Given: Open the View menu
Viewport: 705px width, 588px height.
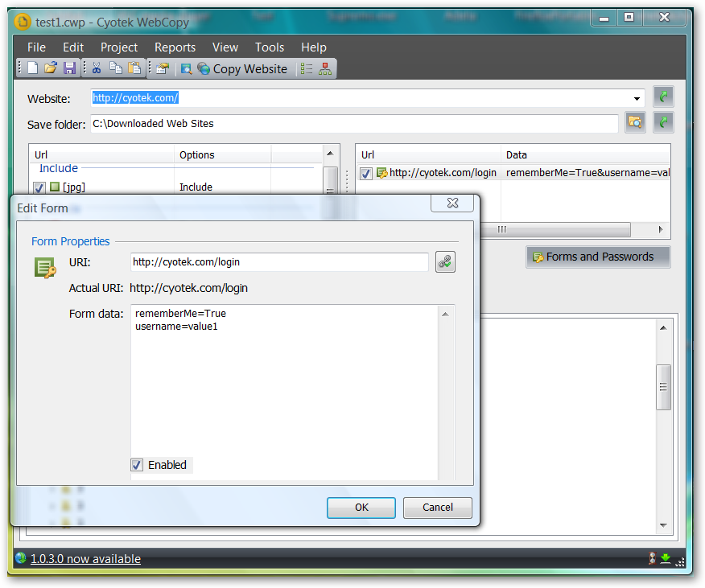Looking at the screenshot, I should click(x=225, y=47).
